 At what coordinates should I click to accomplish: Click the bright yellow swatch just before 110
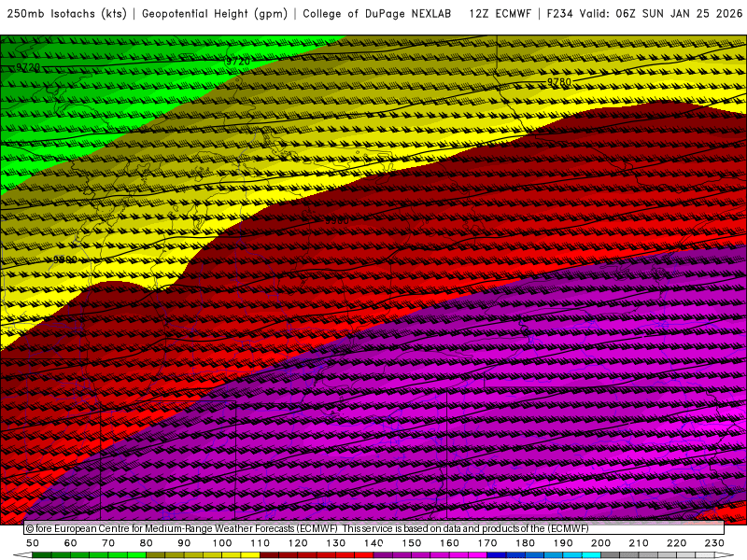click(250, 555)
